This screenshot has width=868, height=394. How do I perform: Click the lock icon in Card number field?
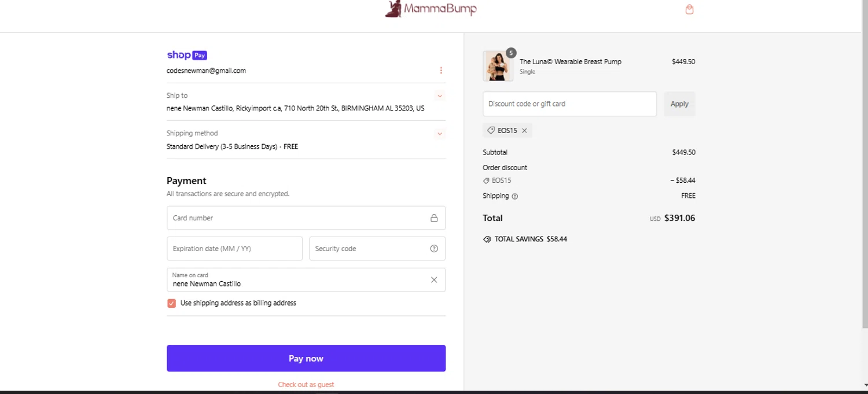434,218
